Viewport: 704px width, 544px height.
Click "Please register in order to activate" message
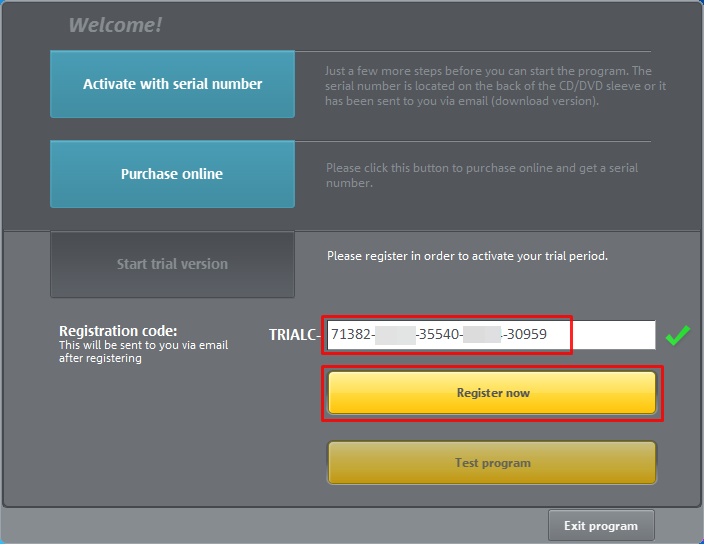coord(467,256)
